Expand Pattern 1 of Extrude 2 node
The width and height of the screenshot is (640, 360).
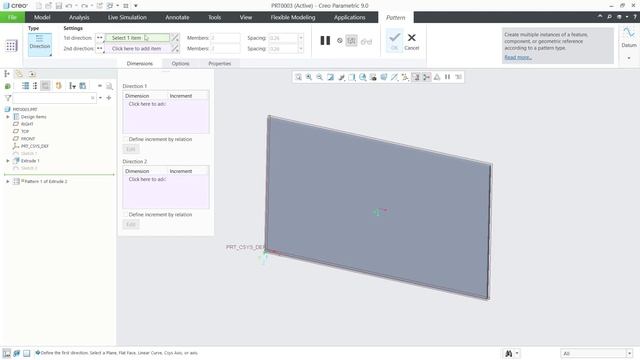pyautogui.click(x=8, y=181)
